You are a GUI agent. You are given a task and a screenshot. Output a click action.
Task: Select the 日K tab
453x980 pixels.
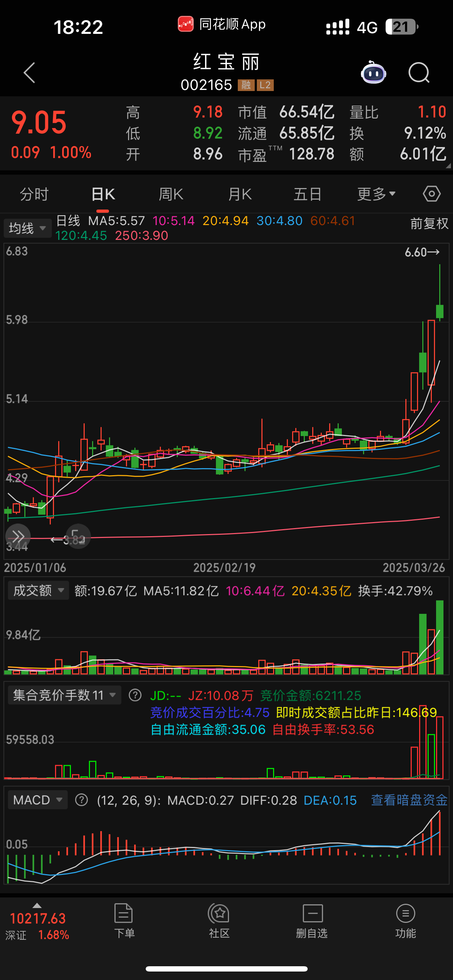tap(103, 194)
